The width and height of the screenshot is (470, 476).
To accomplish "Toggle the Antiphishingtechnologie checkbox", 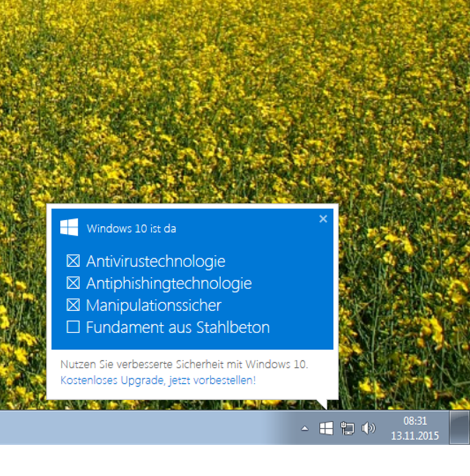I will (73, 283).
